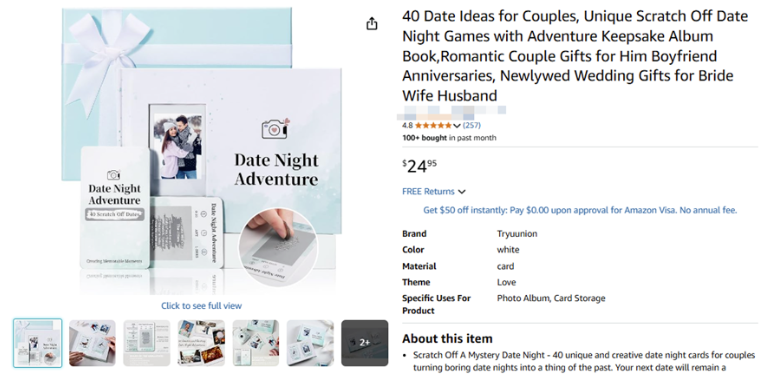The image size is (765, 379).
Task: Click 'Click to see full view' link
Action: [x=201, y=306]
